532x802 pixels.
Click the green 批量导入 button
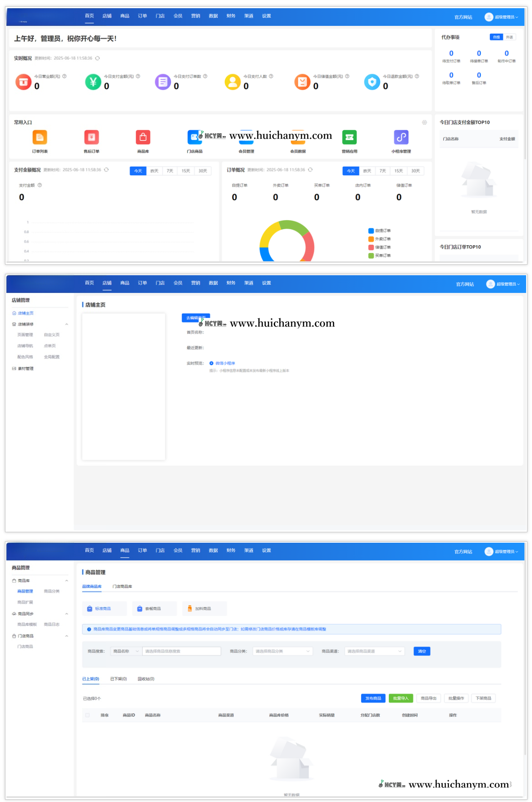(401, 698)
